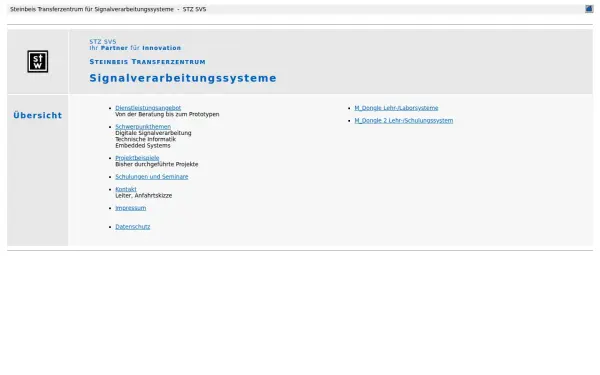Click the small blue icon in title bar

(x=589, y=9)
